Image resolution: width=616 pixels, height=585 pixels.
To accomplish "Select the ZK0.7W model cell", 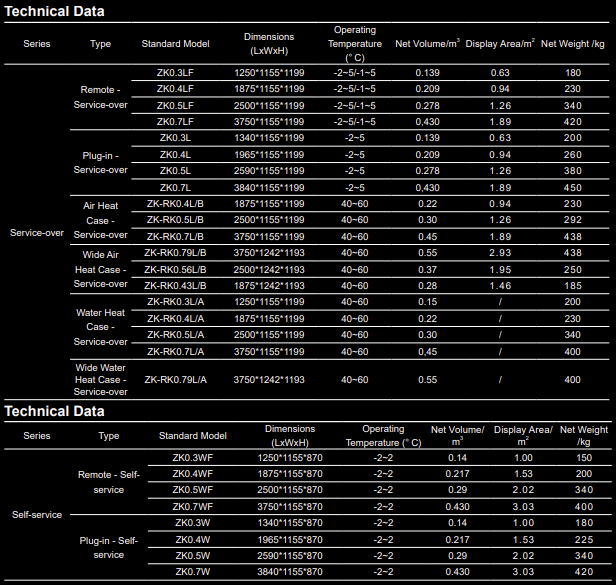I will coord(192,571).
